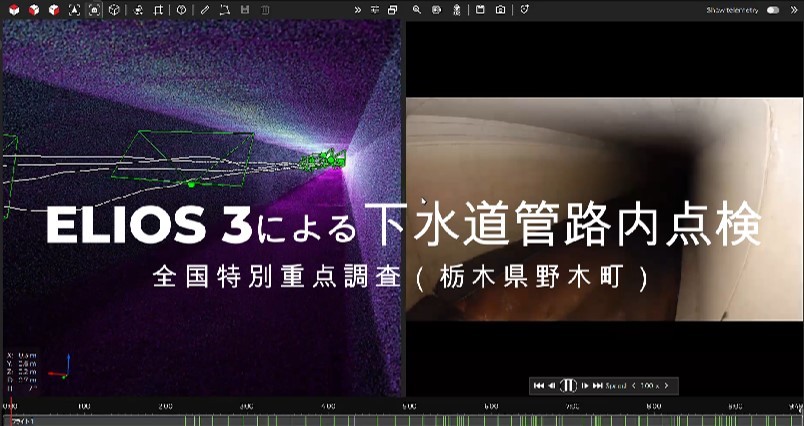
Task: Step back one frame
Action: pos(552,386)
